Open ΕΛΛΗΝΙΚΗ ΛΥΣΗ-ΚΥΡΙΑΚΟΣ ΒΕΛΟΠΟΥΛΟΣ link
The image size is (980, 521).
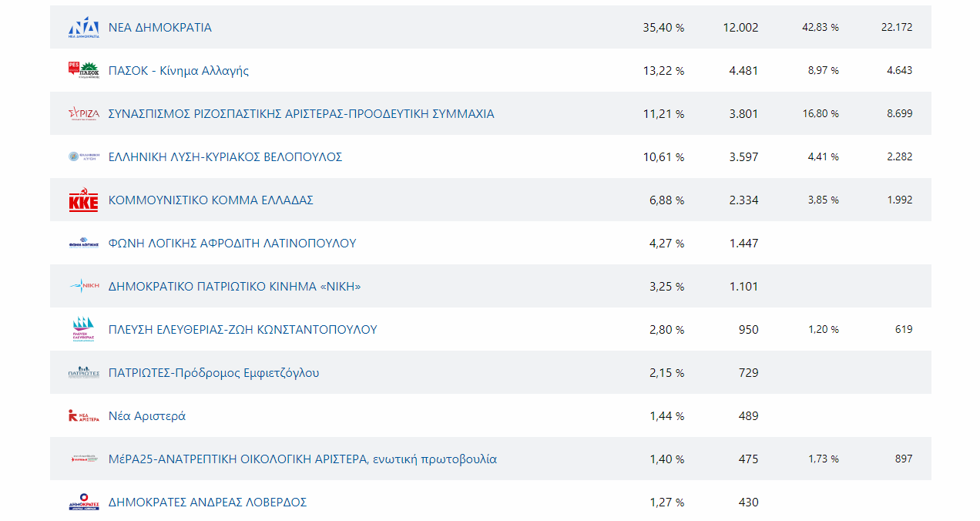pos(225,156)
